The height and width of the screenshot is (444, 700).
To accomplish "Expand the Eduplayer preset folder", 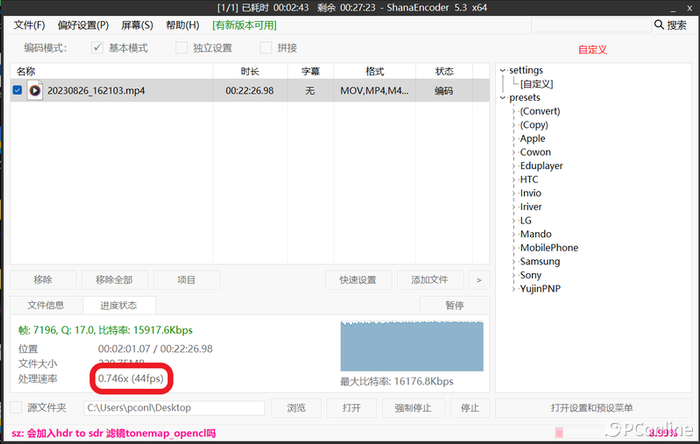I will pyautogui.click(x=514, y=166).
